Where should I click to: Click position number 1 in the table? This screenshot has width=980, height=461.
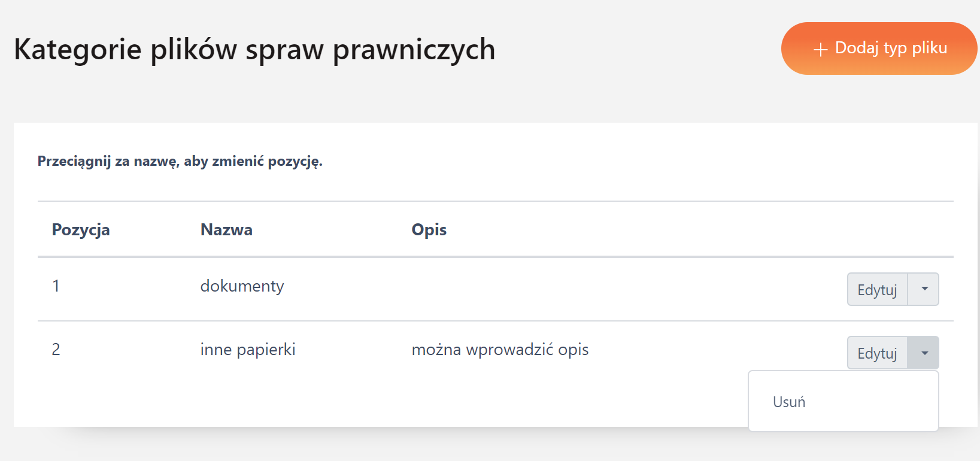(x=56, y=286)
